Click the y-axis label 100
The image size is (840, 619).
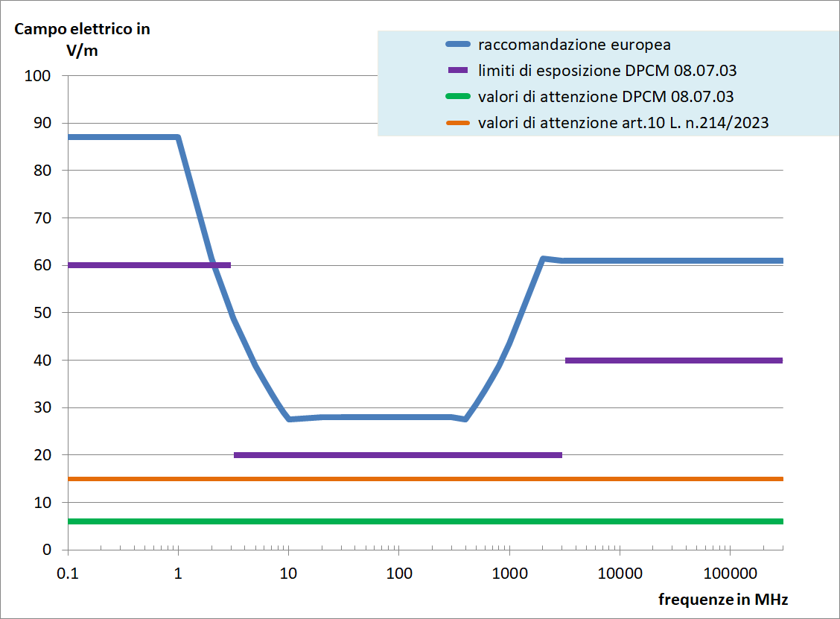click(x=37, y=75)
